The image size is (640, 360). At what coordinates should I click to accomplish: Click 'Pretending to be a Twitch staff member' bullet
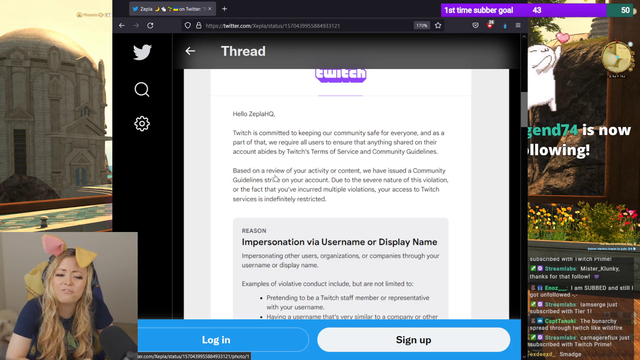pyautogui.click(x=348, y=302)
